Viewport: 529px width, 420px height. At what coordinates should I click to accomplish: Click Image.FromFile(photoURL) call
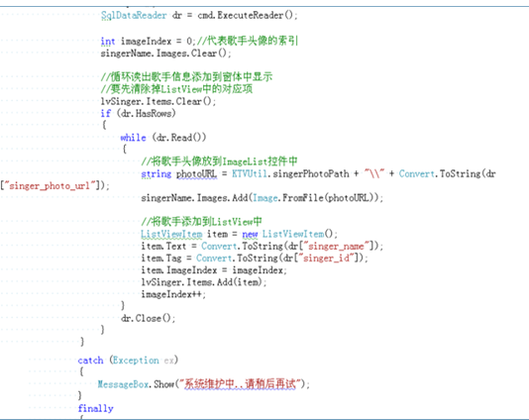click(315, 198)
